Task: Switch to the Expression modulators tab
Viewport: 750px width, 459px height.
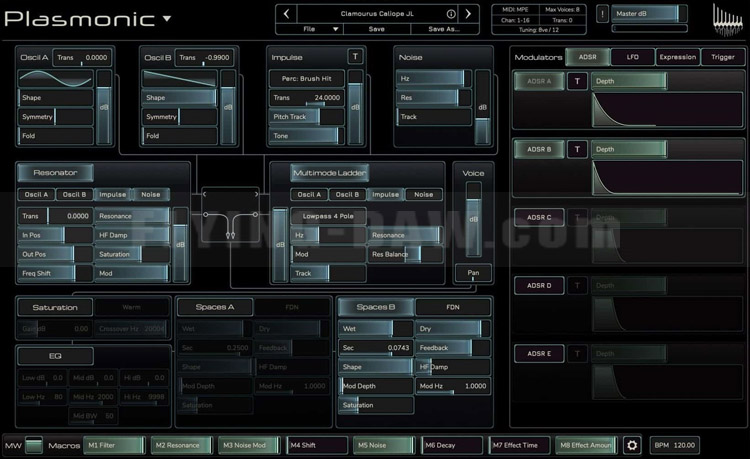Action: coord(678,57)
